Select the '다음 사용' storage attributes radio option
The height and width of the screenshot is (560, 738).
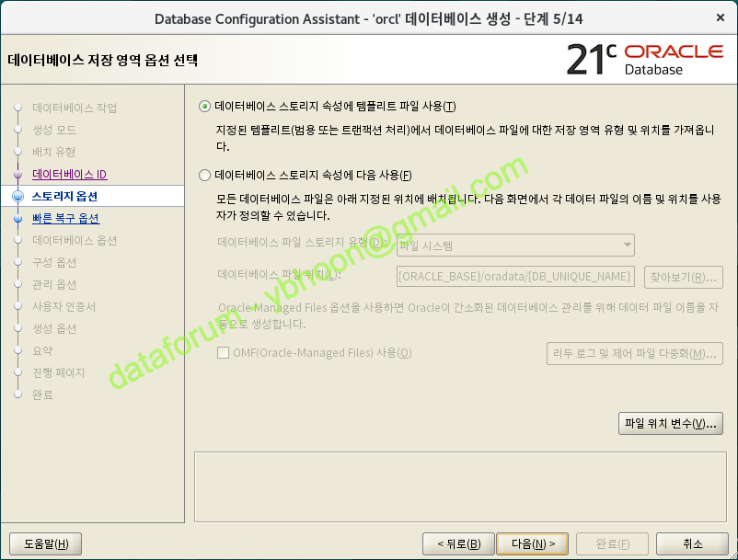pyautogui.click(x=204, y=175)
